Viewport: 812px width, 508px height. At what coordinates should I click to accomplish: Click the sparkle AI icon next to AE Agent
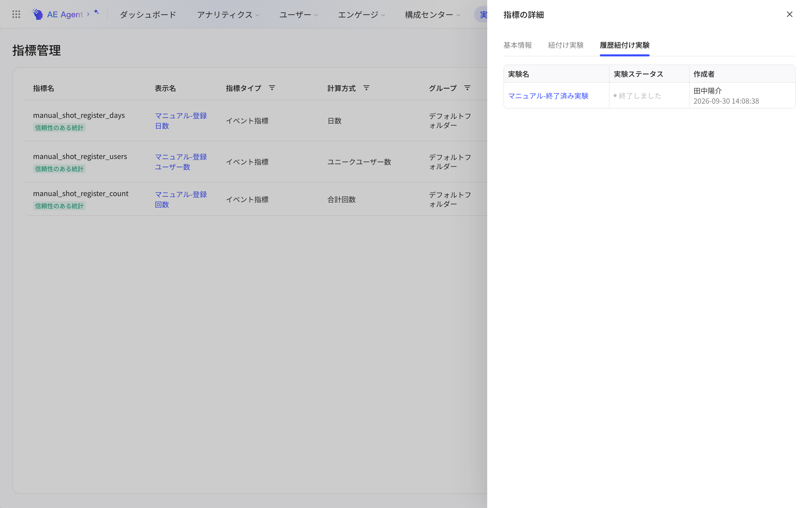click(x=96, y=12)
